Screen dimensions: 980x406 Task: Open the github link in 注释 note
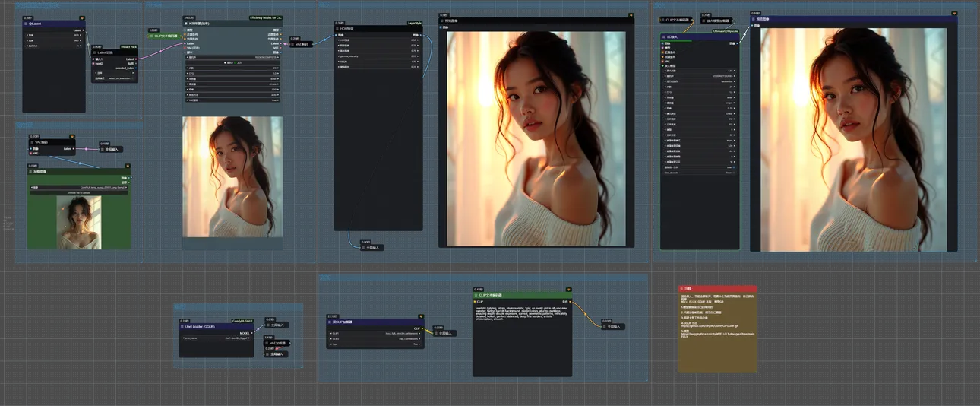(x=710, y=326)
